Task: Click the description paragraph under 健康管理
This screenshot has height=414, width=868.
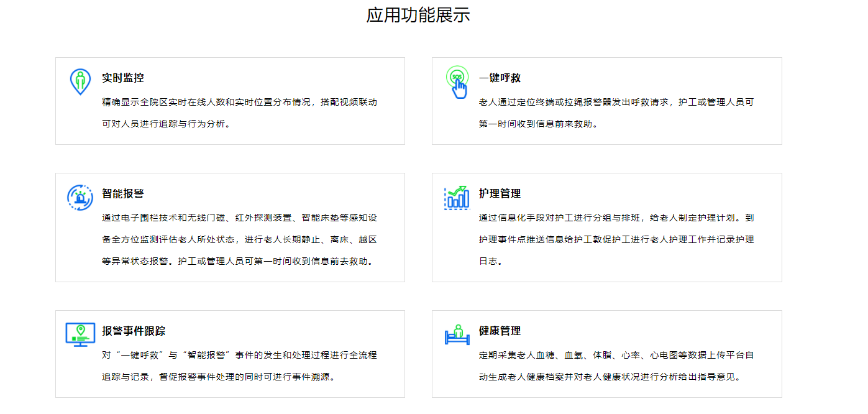Action: tap(616, 366)
